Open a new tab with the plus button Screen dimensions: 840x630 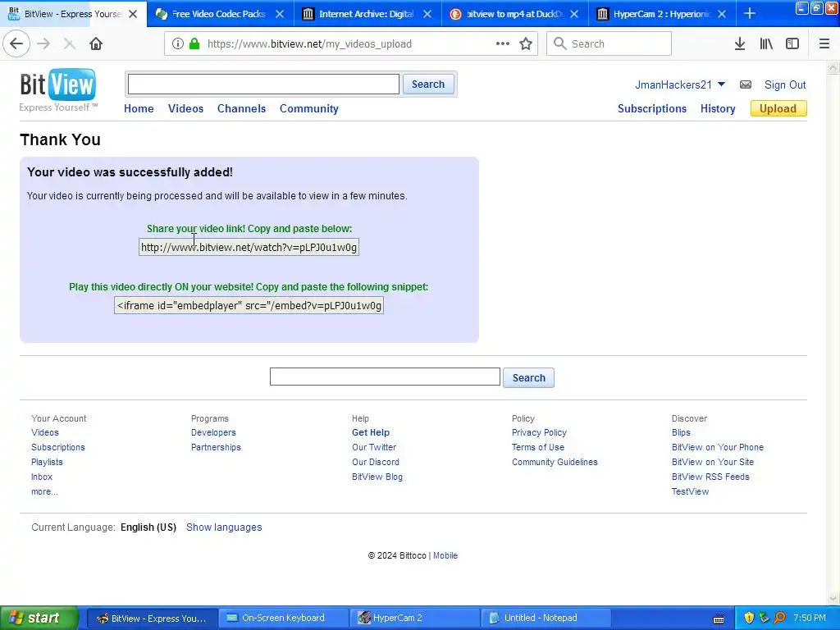coord(750,14)
